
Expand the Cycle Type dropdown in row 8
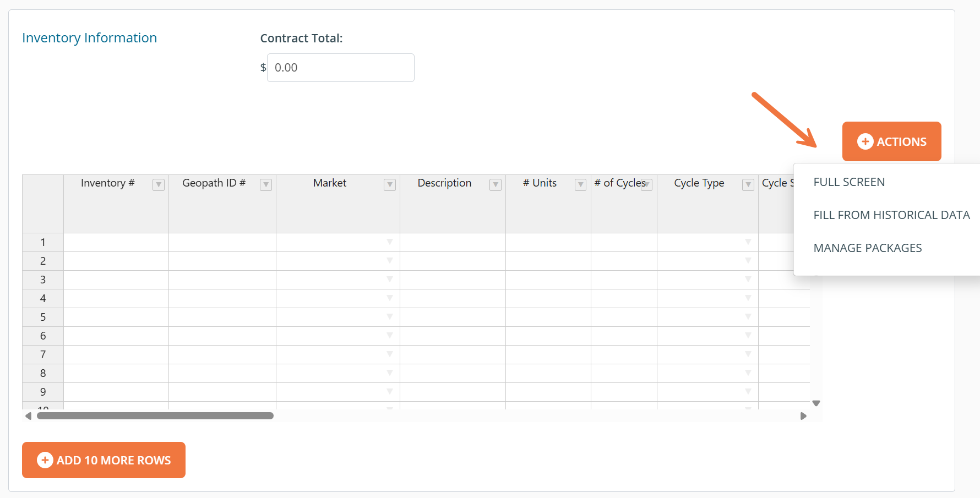coord(748,373)
